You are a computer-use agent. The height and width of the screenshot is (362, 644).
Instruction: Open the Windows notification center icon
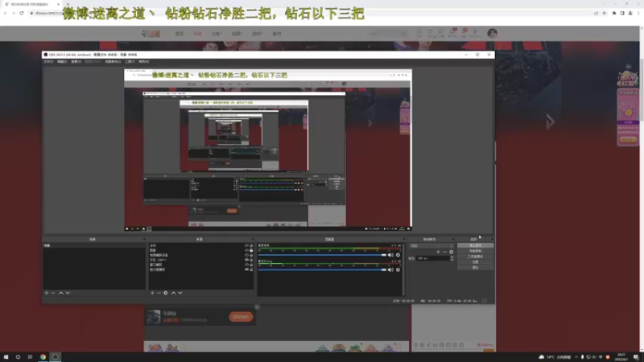[x=636, y=357]
